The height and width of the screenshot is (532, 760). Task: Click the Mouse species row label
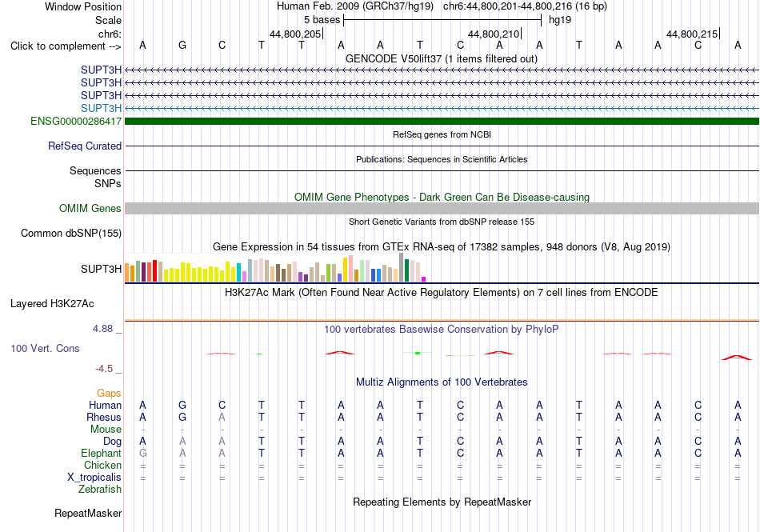pyautogui.click(x=106, y=430)
